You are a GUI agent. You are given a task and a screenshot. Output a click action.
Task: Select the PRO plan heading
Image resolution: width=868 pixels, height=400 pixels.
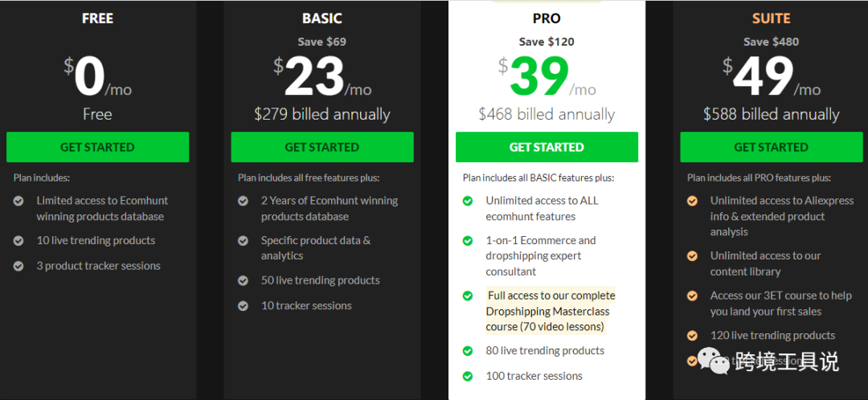click(547, 18)
